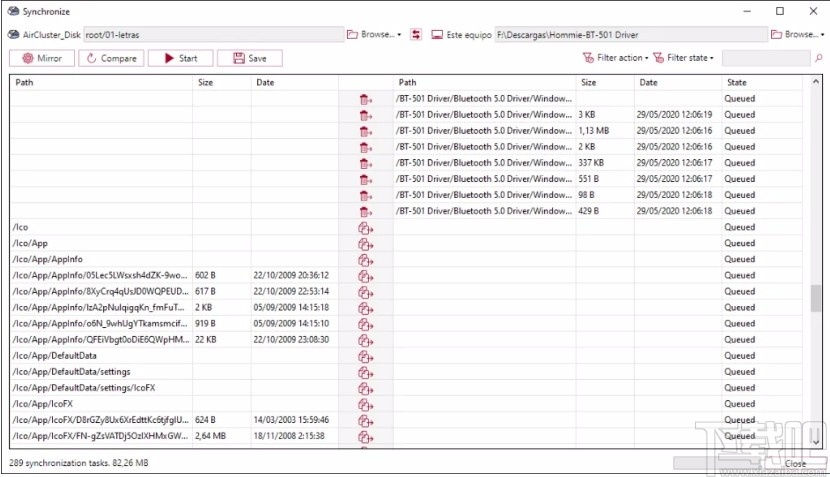
Task: Click delete action icon for 98 B row
Action: (365, 195)
